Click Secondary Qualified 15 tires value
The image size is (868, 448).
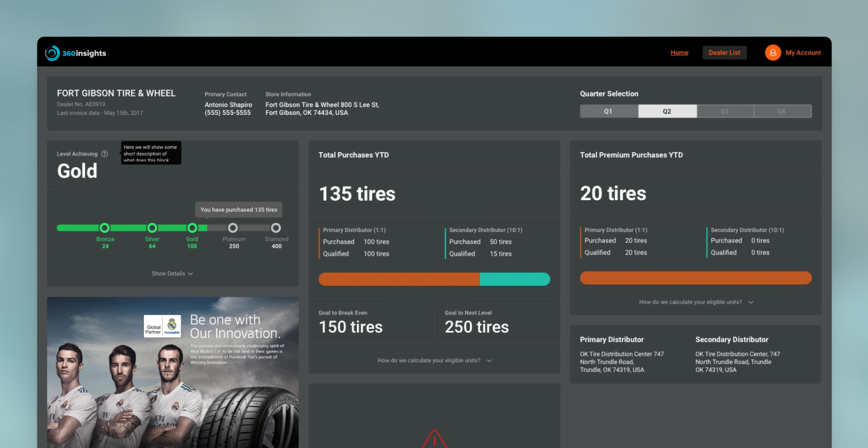(501, 254)
